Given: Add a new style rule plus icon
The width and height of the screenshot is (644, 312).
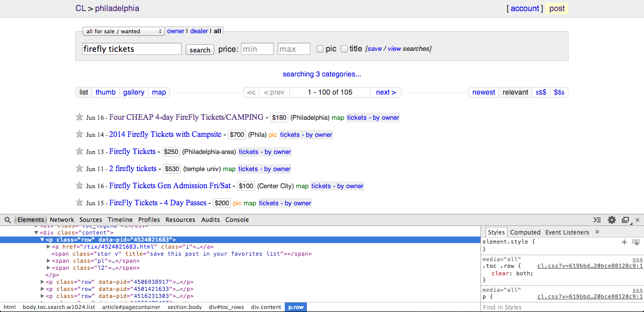Looking at the screenshot, I should coord(624,242).
